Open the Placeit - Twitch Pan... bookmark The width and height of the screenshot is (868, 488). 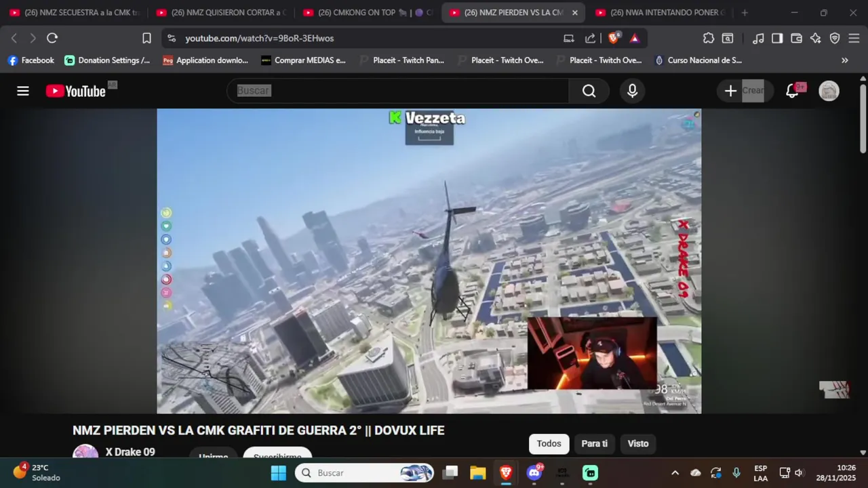(402, 60)
